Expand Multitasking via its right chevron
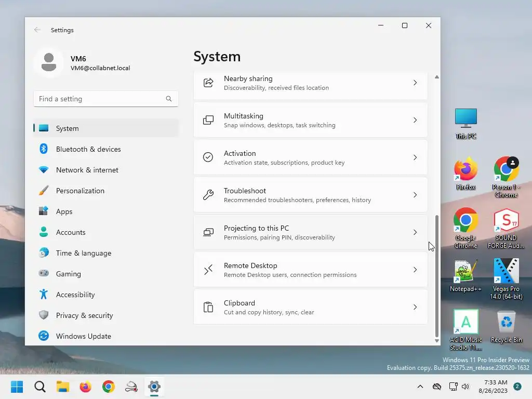532x399 pixels. pos(415,120)
